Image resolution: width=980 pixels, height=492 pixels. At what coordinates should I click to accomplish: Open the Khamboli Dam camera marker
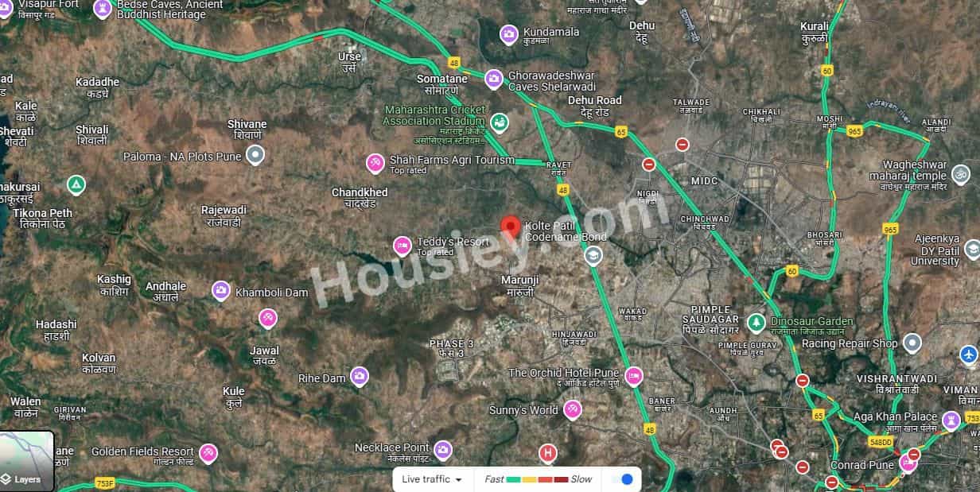coord(221,291)
